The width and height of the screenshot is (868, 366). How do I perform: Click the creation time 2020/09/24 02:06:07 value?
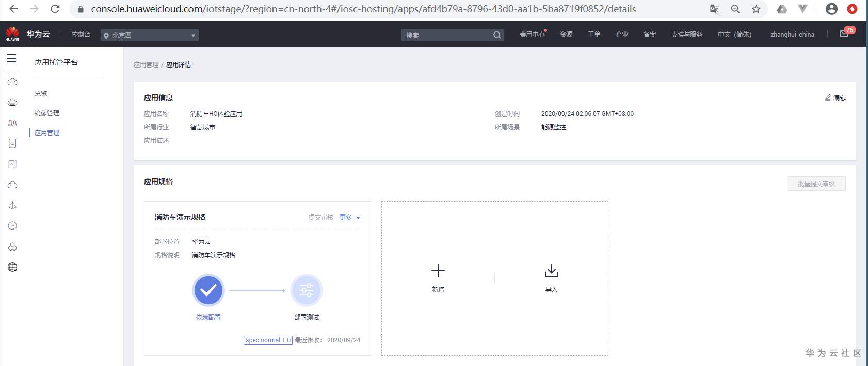coord(587,114)
